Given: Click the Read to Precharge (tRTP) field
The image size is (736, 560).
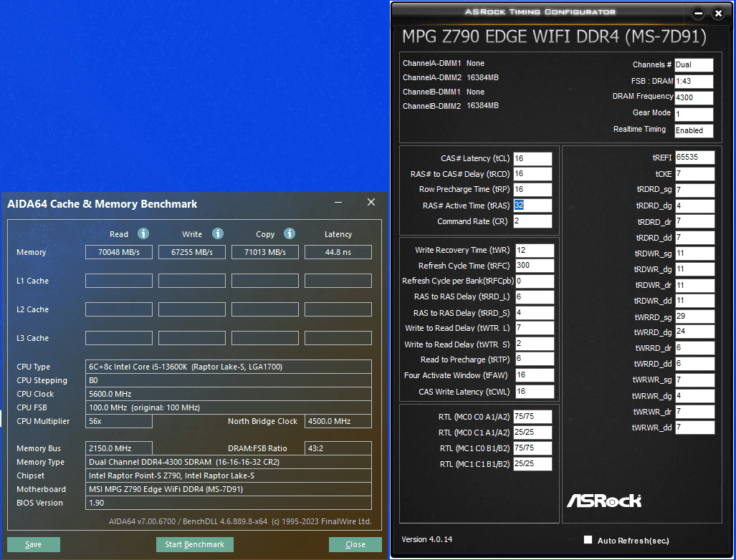Looking at the screenshot, I should (x=535, y=359).
